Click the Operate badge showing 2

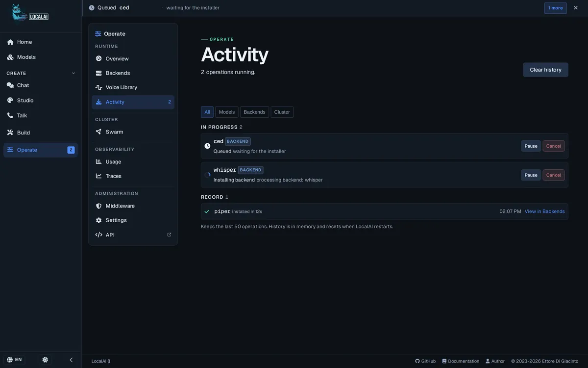click(x=71, y=150)
